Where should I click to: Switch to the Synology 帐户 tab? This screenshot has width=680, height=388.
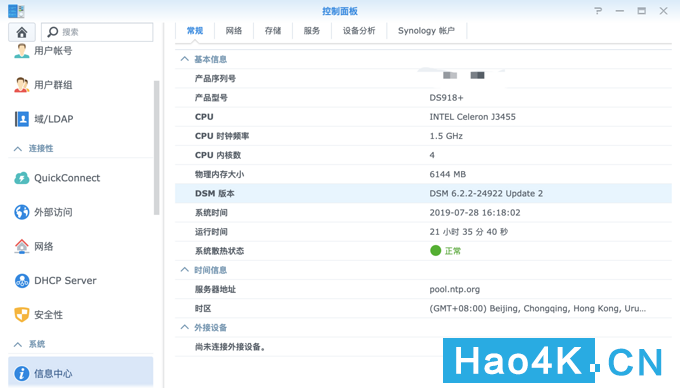[426, 31]
